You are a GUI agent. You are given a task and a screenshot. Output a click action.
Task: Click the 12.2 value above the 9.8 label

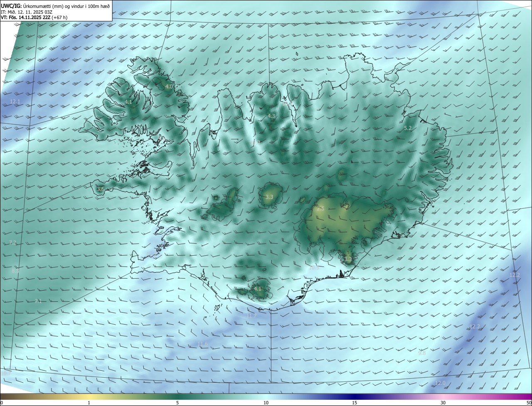(475, 327)
